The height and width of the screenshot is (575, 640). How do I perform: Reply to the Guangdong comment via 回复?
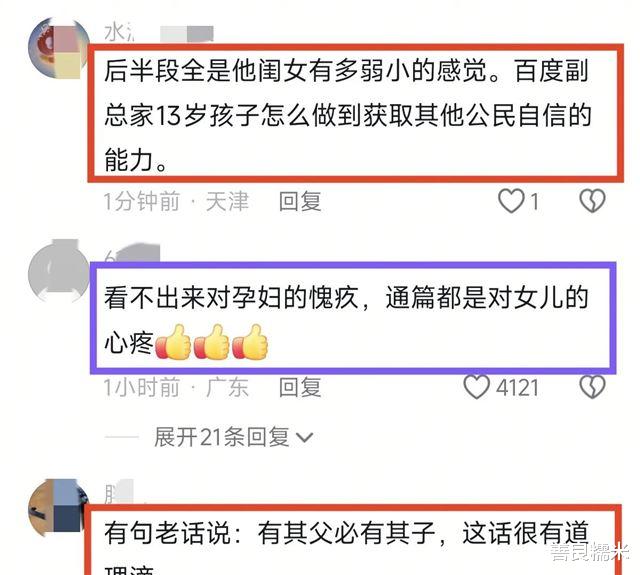pos(300,387)
